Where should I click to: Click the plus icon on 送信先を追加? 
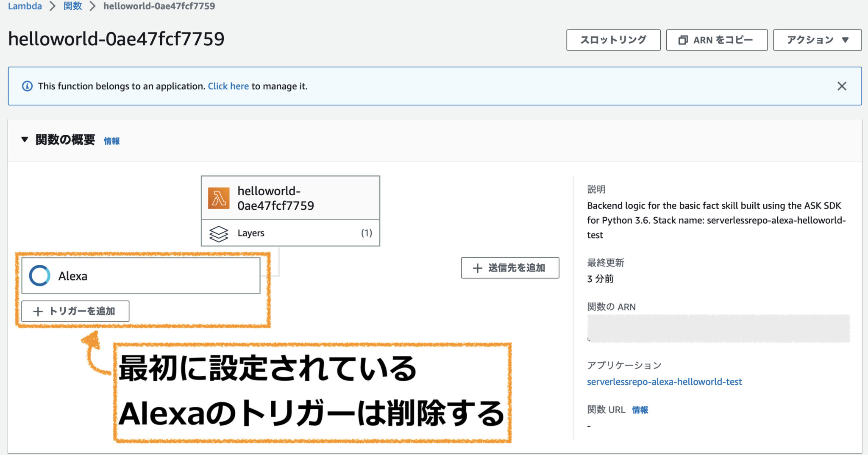(x=478, y=268)
